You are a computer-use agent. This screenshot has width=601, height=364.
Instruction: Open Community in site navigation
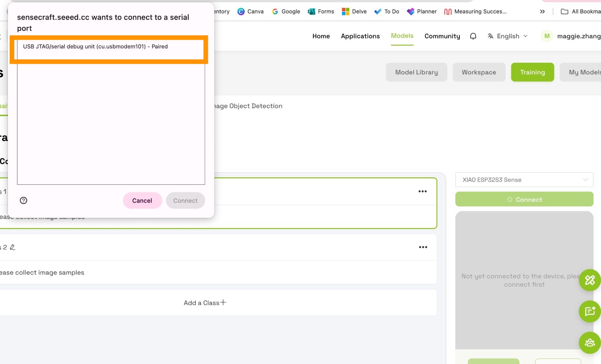pos(442,36)
